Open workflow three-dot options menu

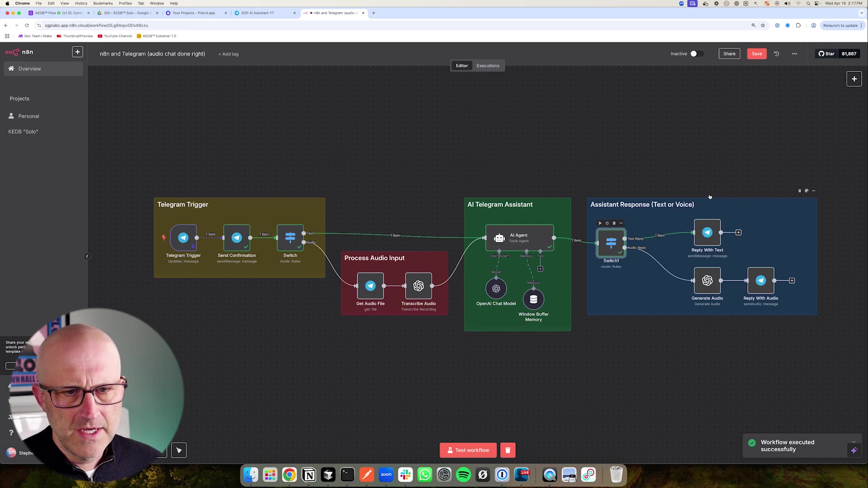pos(794,54)
